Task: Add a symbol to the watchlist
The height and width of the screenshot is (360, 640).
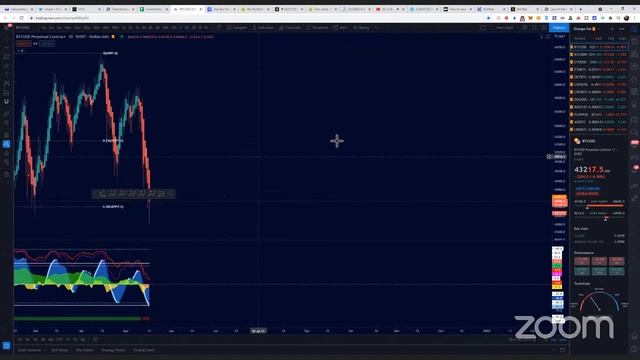Action: pos(612,29)
